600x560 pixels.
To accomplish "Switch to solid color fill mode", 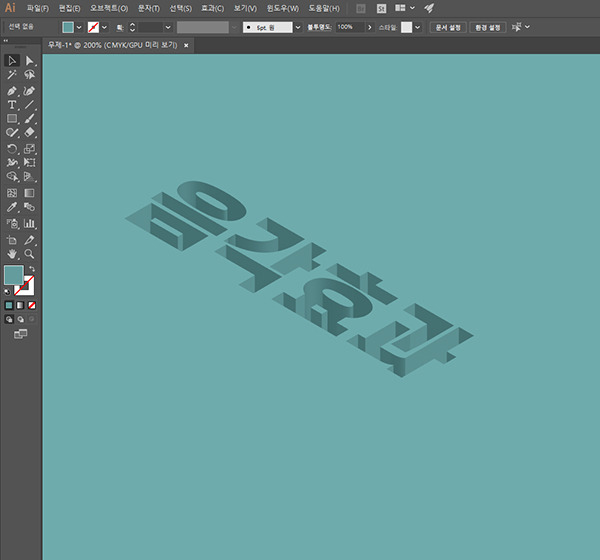I will [x=9, y=305].
